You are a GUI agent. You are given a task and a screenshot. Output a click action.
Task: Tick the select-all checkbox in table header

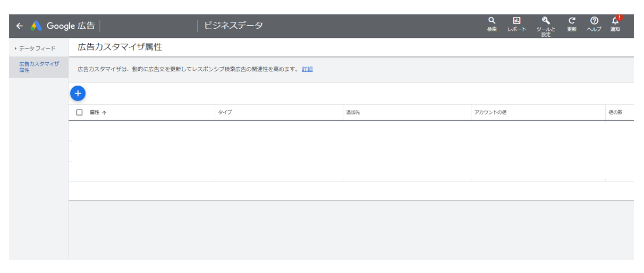pyautogui.click(x=80, y=112)
